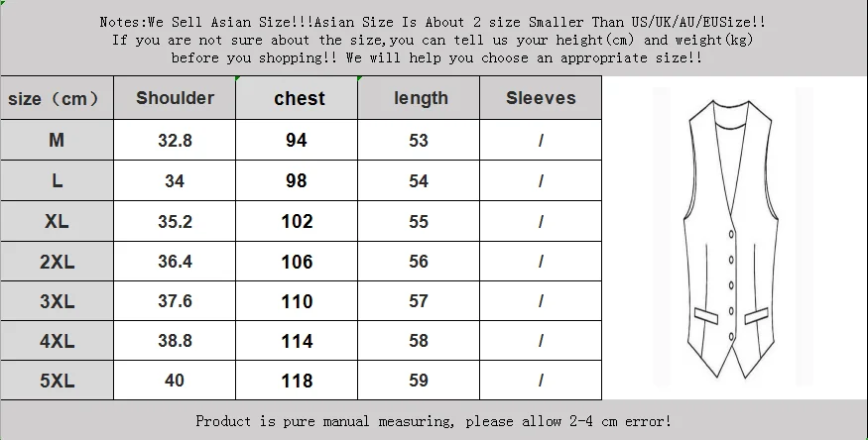Select the shoulder value 35.2 cell
This screenshot has height=440, width=868.
[x=175, y=221]
